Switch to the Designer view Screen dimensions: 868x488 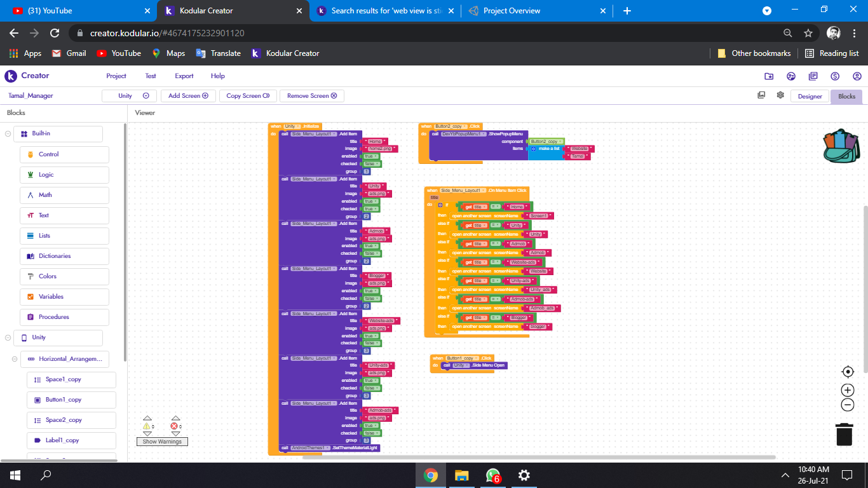[810, 97]
